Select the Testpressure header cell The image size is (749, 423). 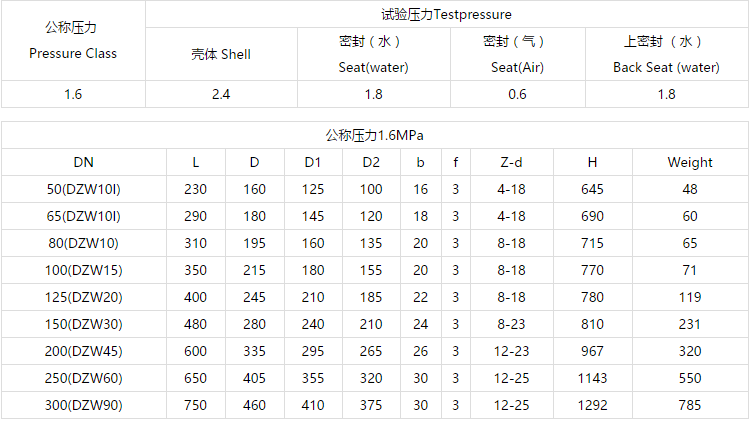(x=446, y=15)
